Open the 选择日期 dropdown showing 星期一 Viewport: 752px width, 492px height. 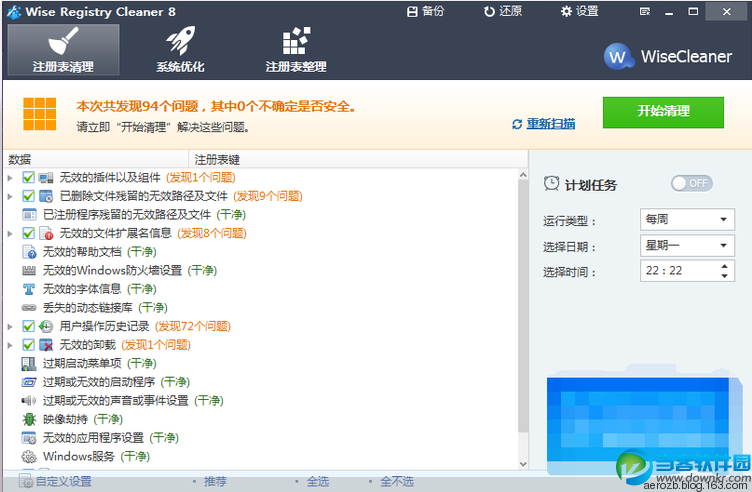click(687, 246)
